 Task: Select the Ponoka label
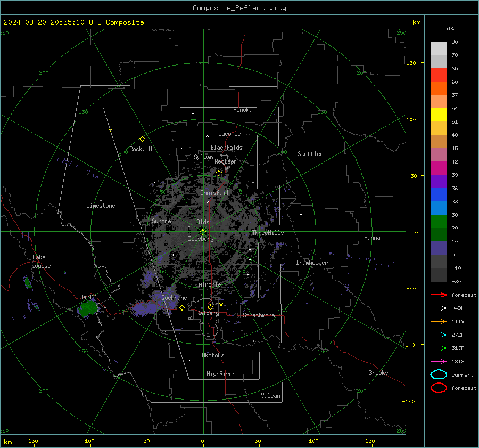click(x=243, y=110)
